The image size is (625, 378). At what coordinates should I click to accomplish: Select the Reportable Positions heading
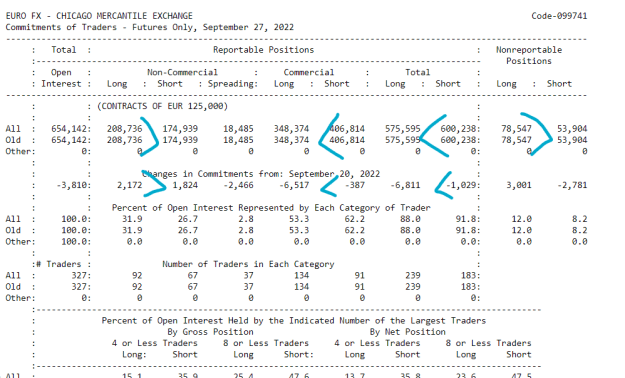(263, 50)
